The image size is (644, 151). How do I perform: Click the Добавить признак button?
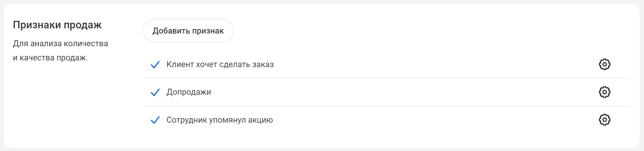188,31
